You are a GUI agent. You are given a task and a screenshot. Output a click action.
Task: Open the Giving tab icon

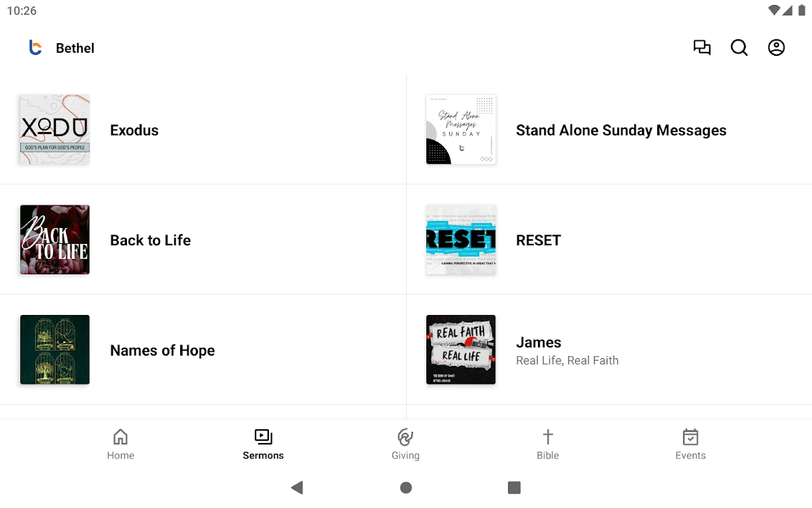(405, 438)
